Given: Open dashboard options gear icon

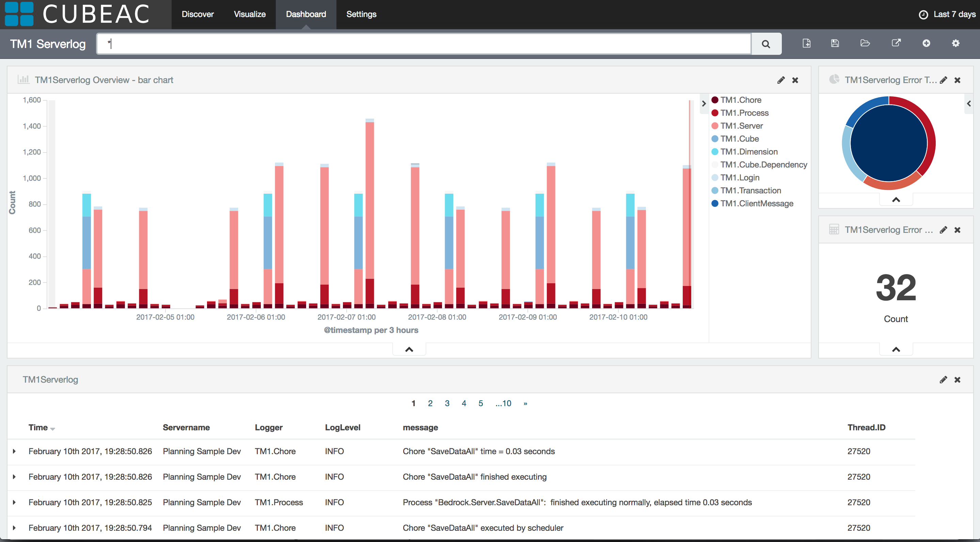Looking at the screenshot, I should [955, 43].
